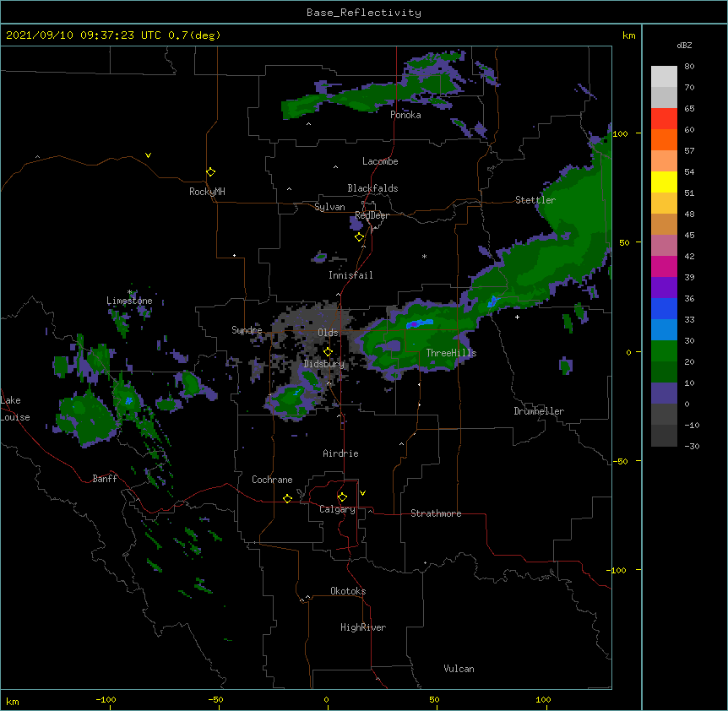The image size is (728, 711).
Task: Click the Calgary city label
Action: coord(337,509)
